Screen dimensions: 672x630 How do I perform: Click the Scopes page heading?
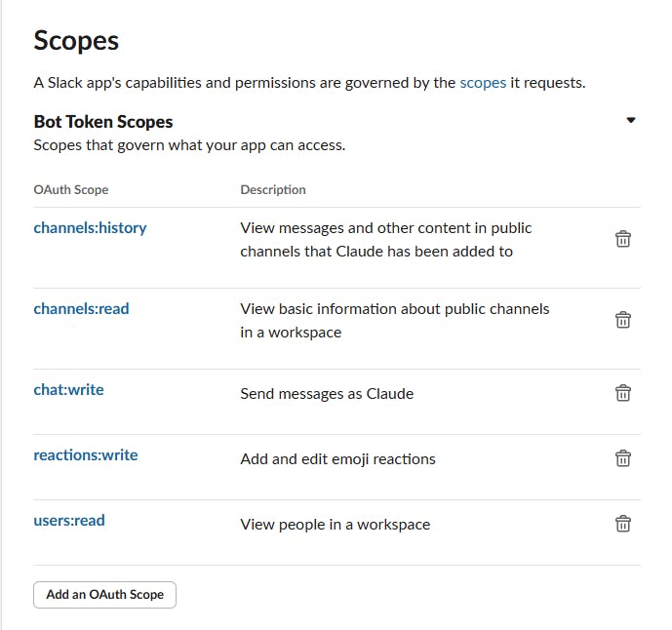(76, 41)
